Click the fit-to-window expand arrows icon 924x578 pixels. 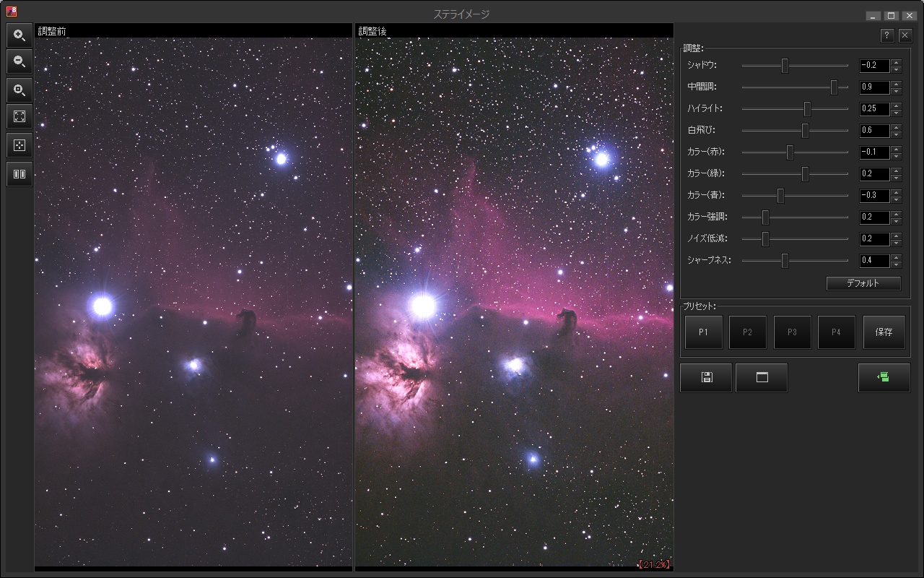click(x=19, y=117)
